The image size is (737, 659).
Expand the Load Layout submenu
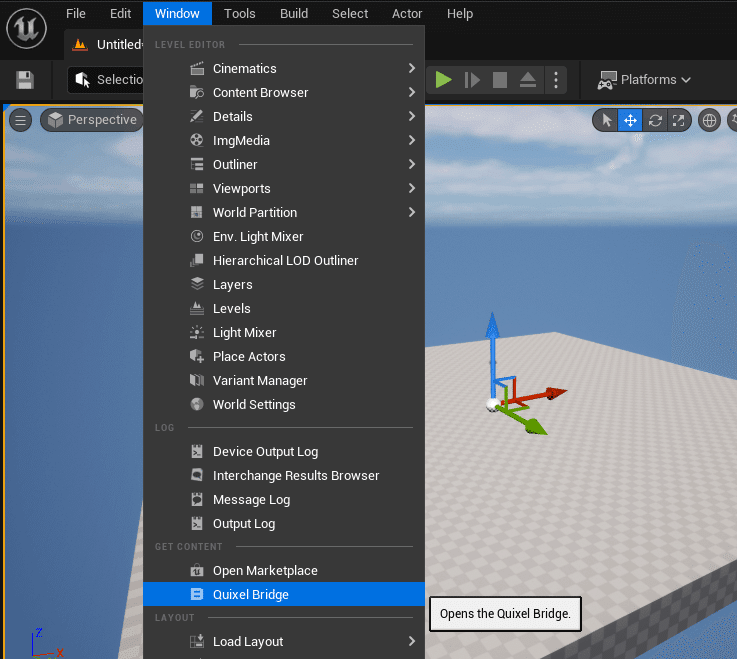(x=284, y=642)
